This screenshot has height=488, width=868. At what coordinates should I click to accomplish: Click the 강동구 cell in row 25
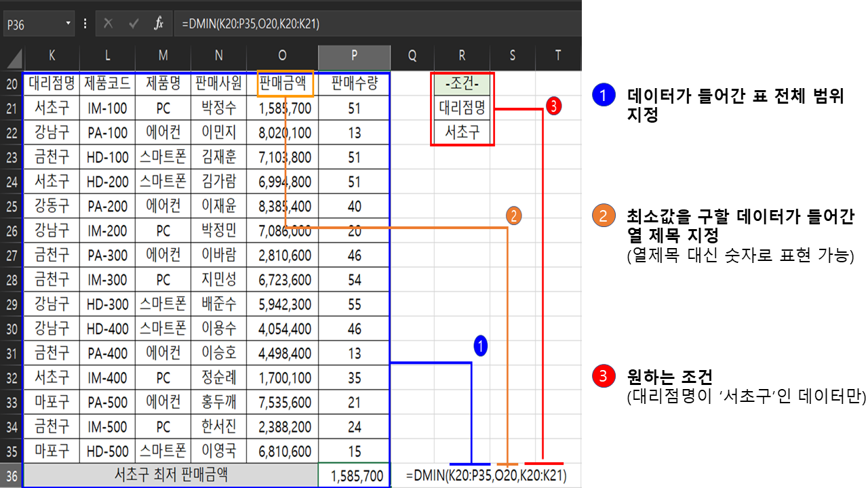52,206
